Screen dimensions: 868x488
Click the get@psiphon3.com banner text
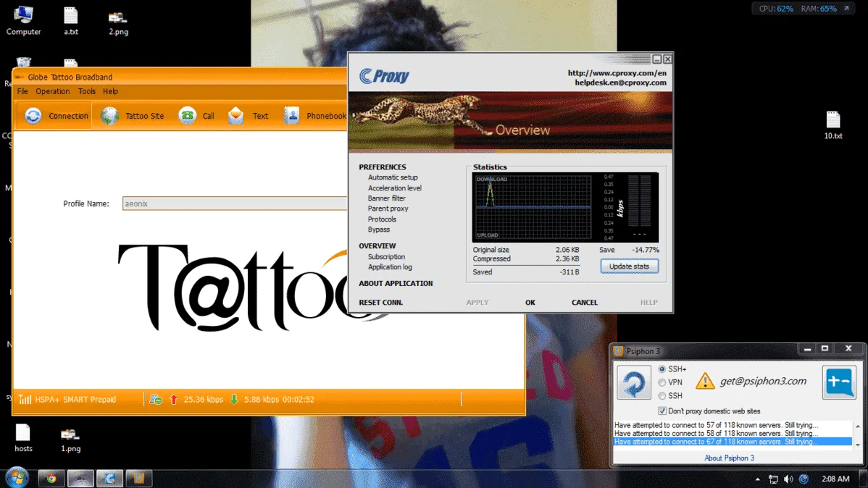coord(763,381)
